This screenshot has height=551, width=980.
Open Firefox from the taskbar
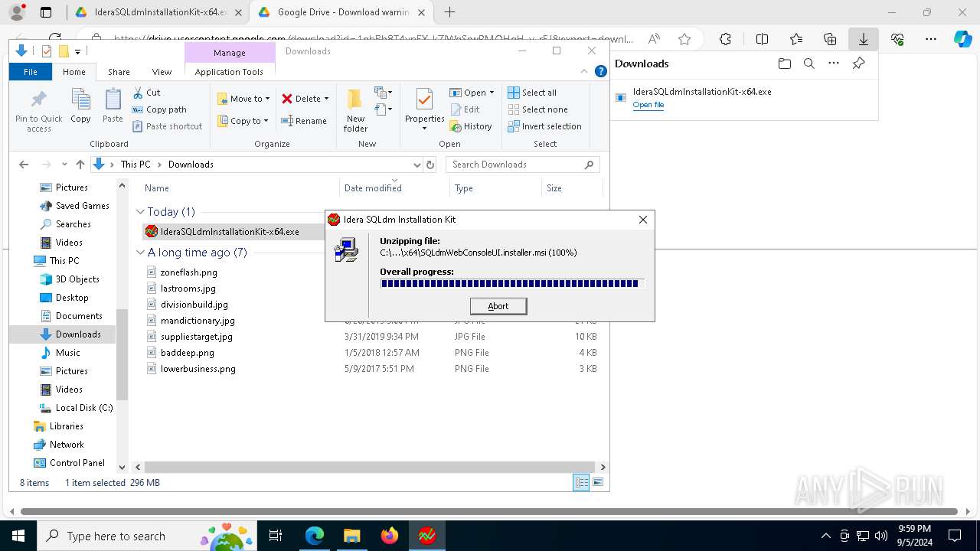[390, 536]
